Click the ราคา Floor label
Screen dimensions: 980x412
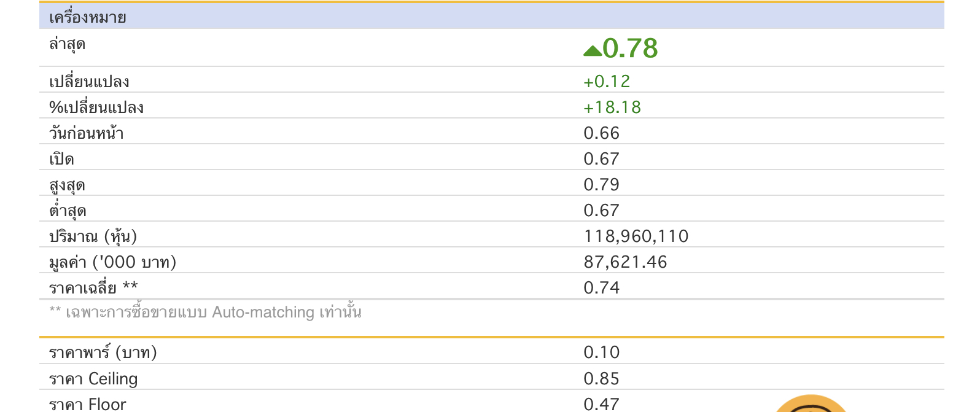tap(87, 404)
